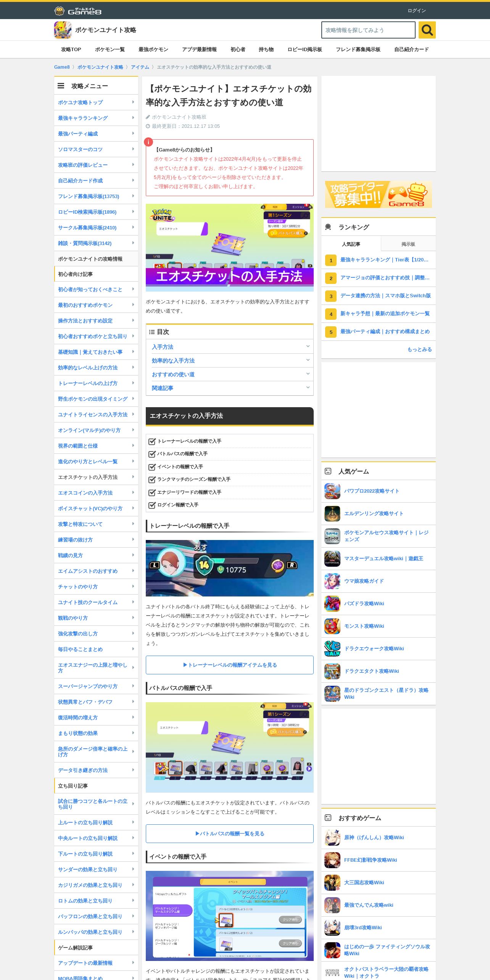Open the マスターデュエル攻略wiki game icon
490x980 pixels.
click(x=332, y=559)
